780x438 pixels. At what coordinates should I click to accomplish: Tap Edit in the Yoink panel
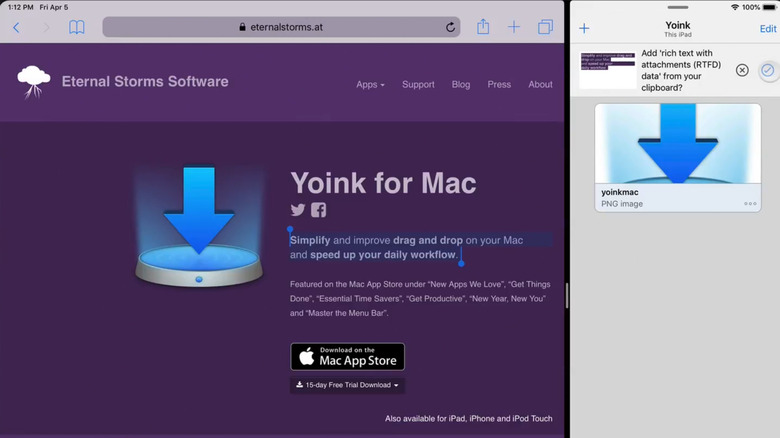point(768,29)
